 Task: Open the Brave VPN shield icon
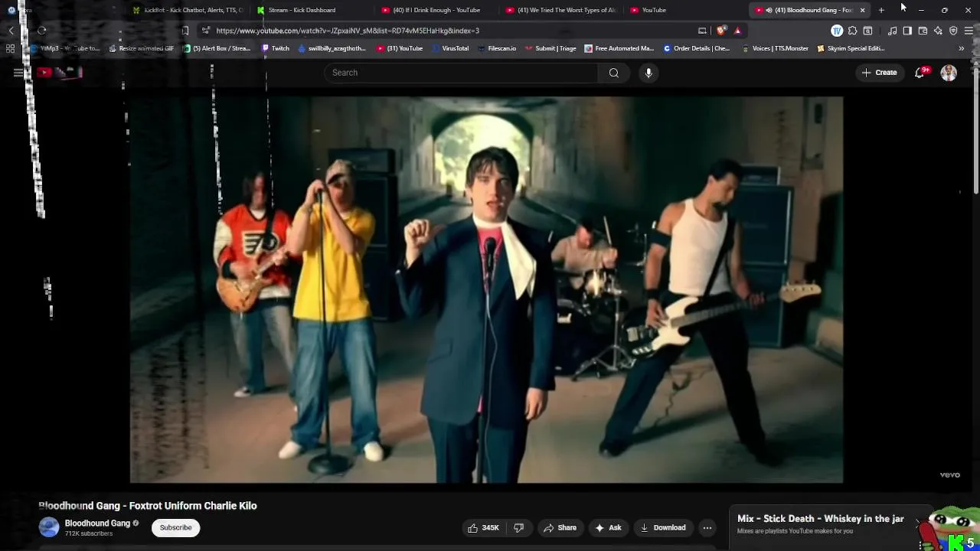tap(953, 31)
